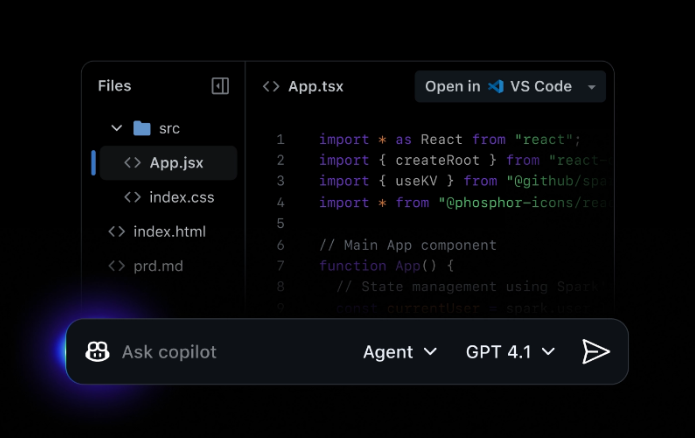The image size is (695, 438).
Task: Click the createRoot import line
Action: (x=465, y=160)
